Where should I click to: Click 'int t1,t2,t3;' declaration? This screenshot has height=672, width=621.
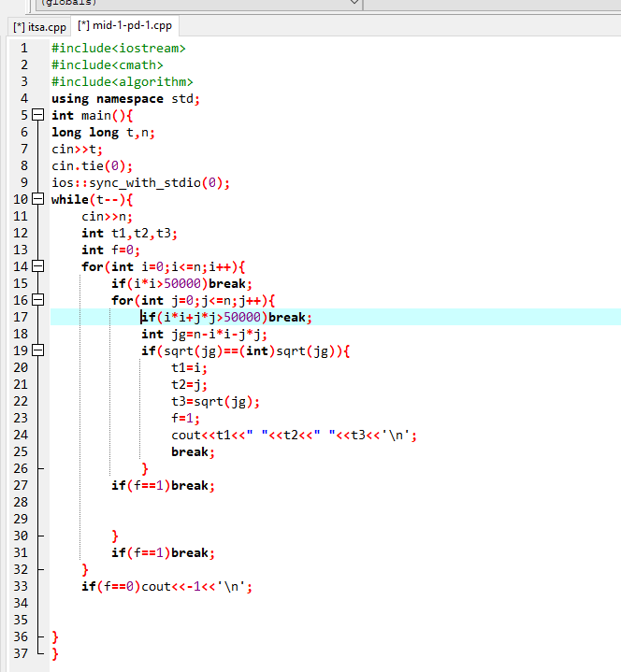[x=129, y=233]
